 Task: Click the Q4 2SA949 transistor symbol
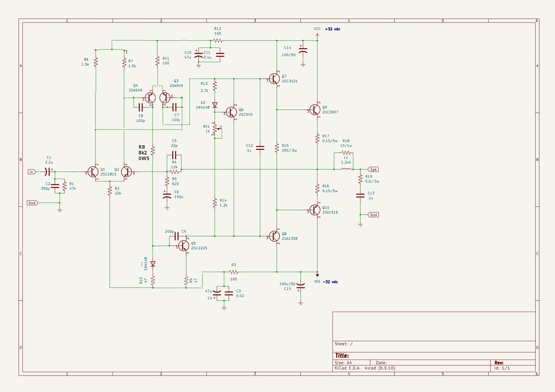(x=150, y=98)
